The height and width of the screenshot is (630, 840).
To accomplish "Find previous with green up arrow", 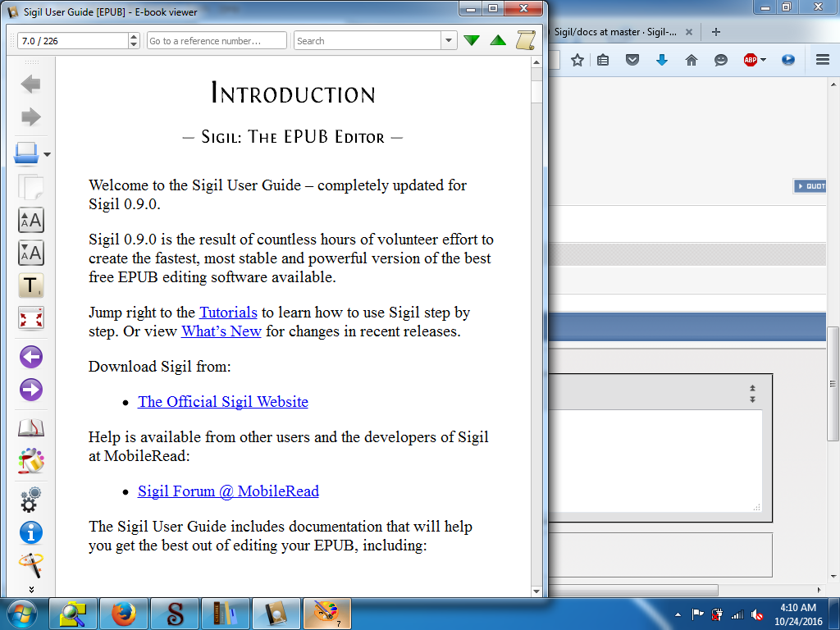I will (x=498, y=40).
